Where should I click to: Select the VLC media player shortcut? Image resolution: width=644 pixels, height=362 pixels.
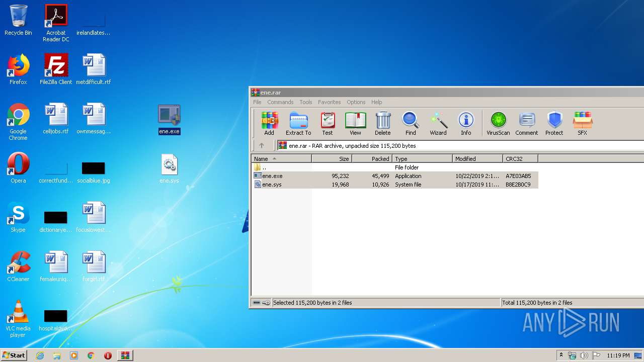[18, 319]
